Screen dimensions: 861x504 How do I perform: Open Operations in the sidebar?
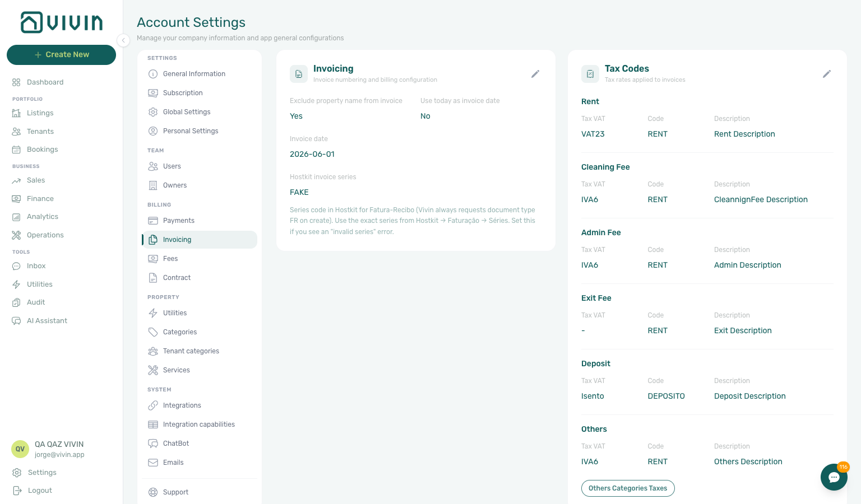(x=45, y=235)
